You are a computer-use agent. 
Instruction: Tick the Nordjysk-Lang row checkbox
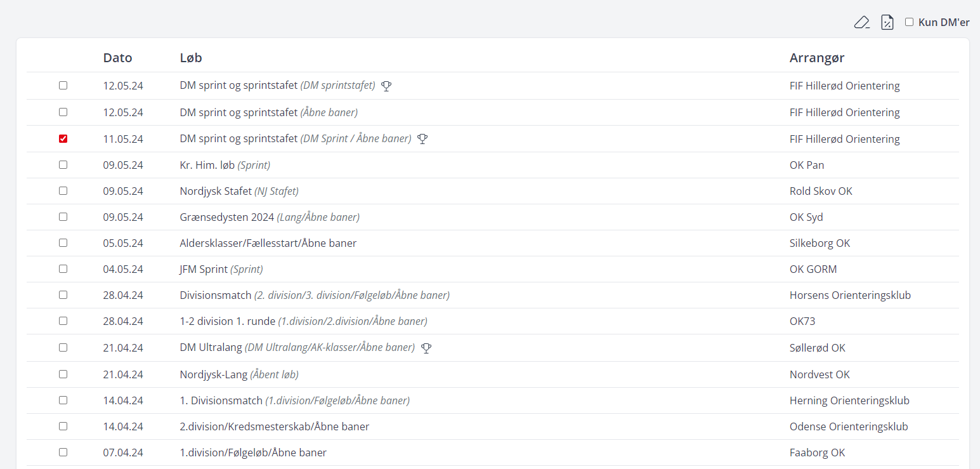coord(63,374)
